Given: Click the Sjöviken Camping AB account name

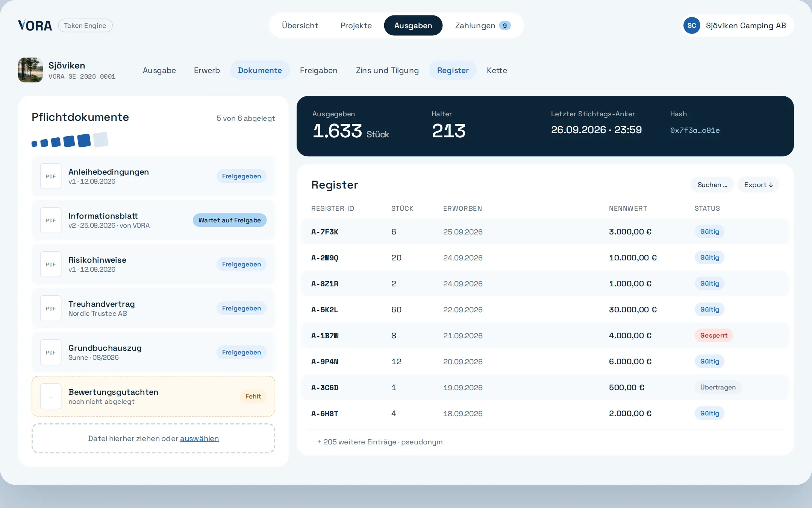Looking at the screenshot, I should pos(746,26).
